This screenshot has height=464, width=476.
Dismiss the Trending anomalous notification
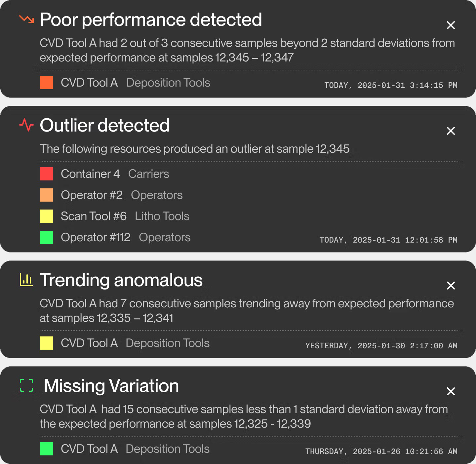[x=451, y=285]
